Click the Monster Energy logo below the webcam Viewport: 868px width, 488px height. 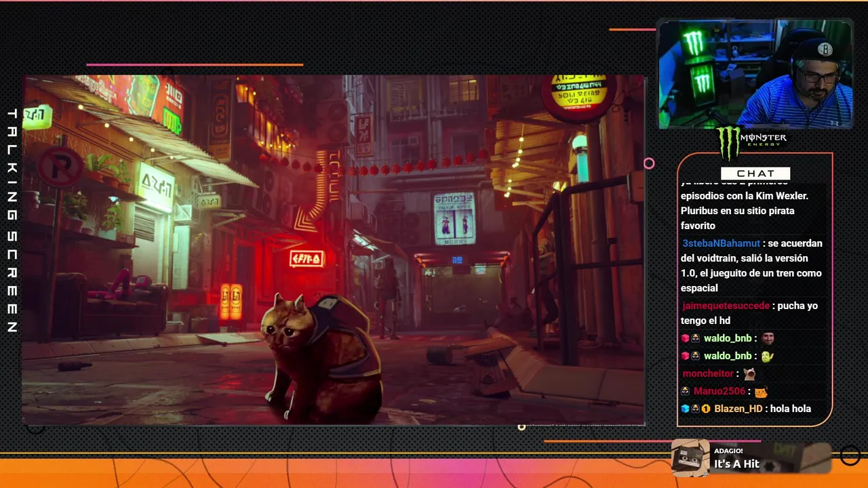(751, 142)
